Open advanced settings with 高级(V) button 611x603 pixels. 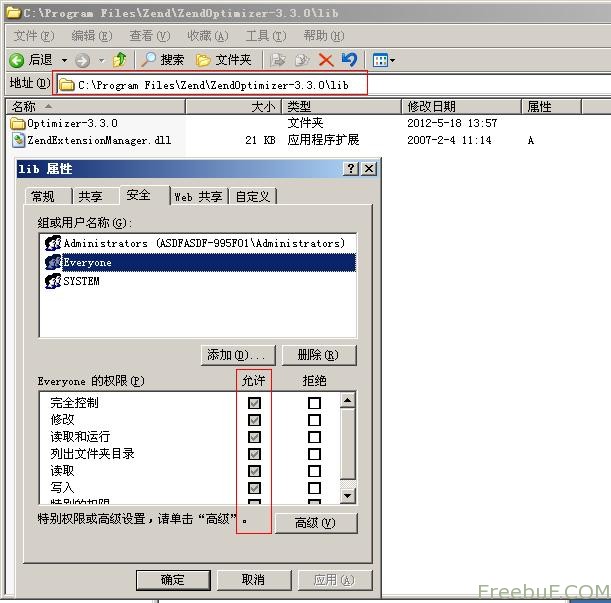(x=316, y=523)
